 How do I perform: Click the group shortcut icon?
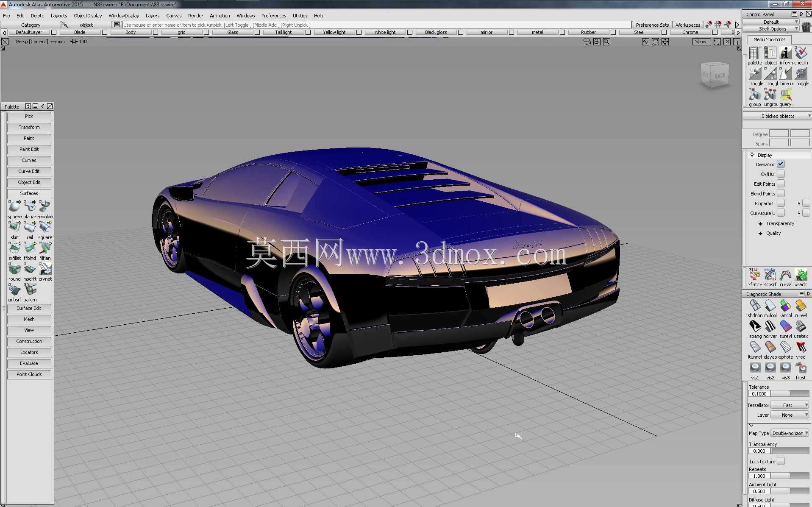pos(755,94)
